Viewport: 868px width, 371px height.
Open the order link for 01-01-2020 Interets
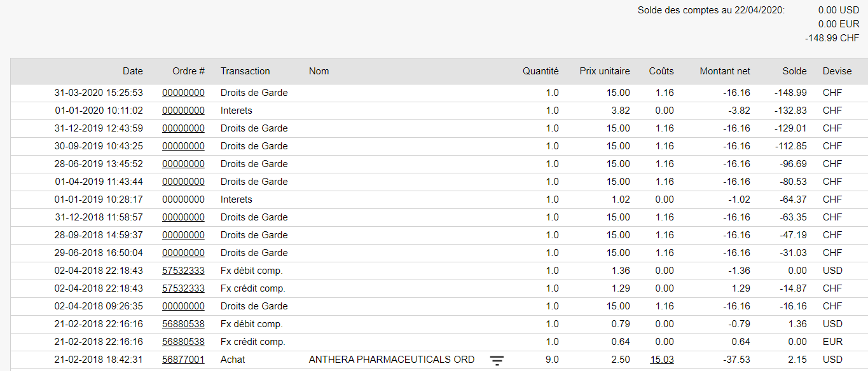point(183,111)
